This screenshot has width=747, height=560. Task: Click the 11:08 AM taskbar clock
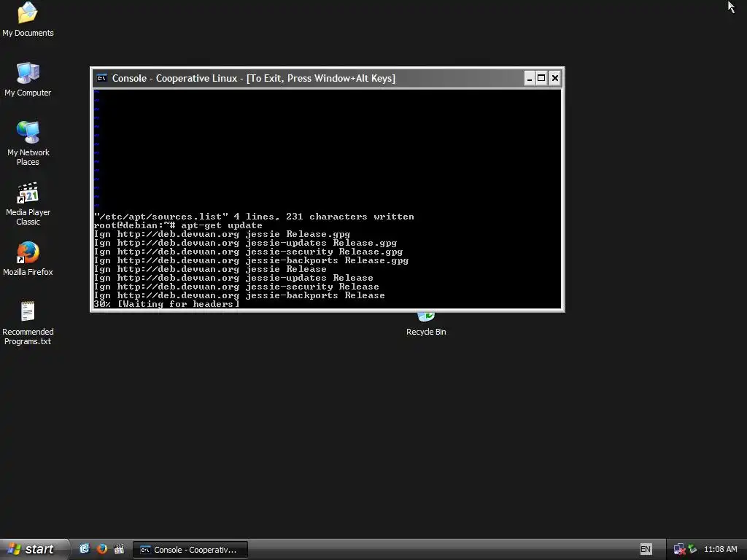click(720, 549)
